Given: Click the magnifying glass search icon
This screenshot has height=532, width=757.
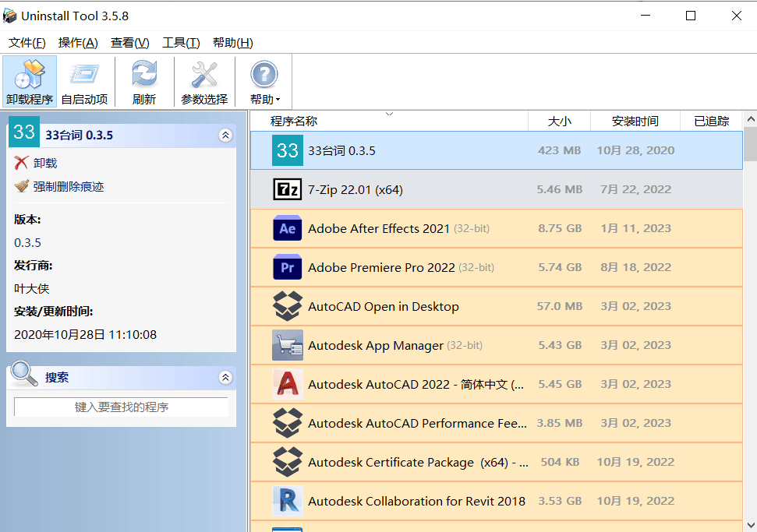Looking at the screenshot, I should tap(24, 374).
